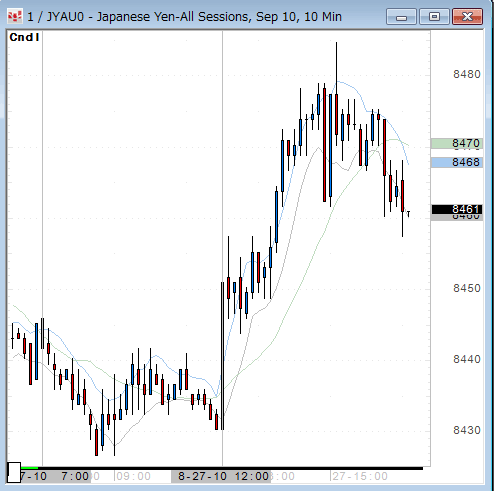Click the 8468 blue price marker

(x=456, y=162)
